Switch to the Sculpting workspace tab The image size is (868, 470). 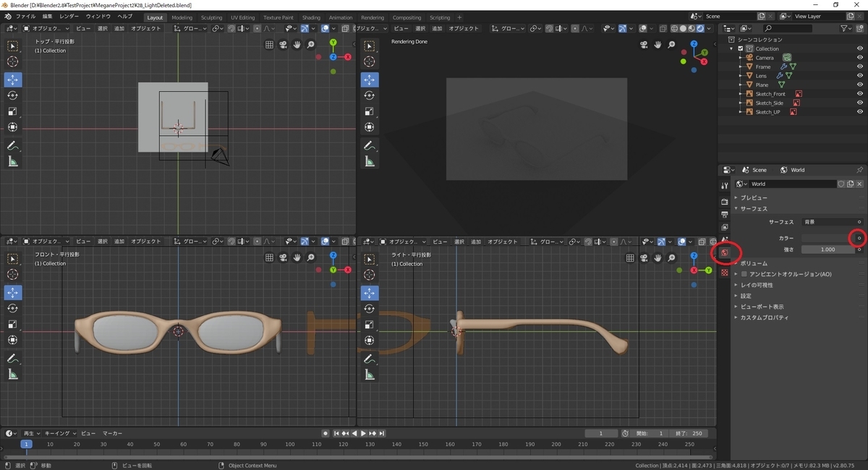click(211, 17)
